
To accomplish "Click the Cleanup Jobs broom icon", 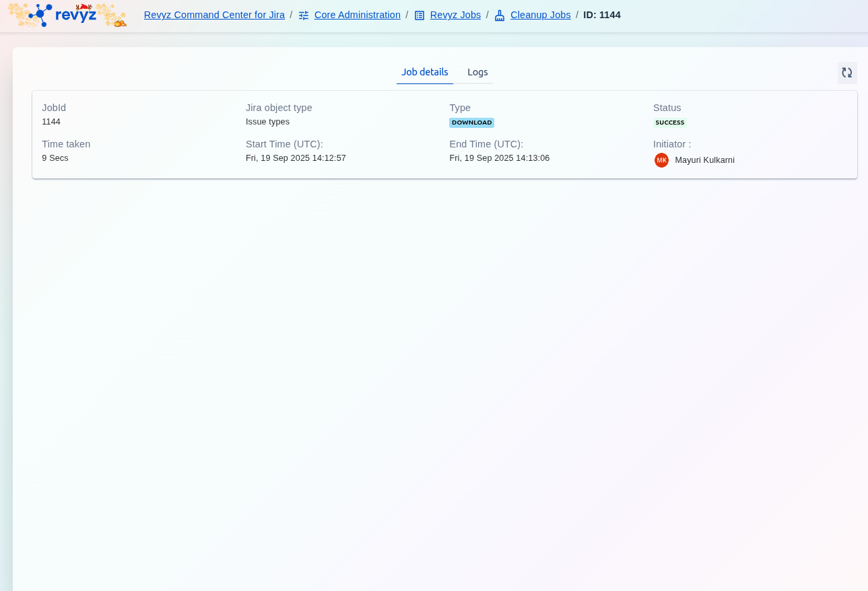I will [500, 15].
